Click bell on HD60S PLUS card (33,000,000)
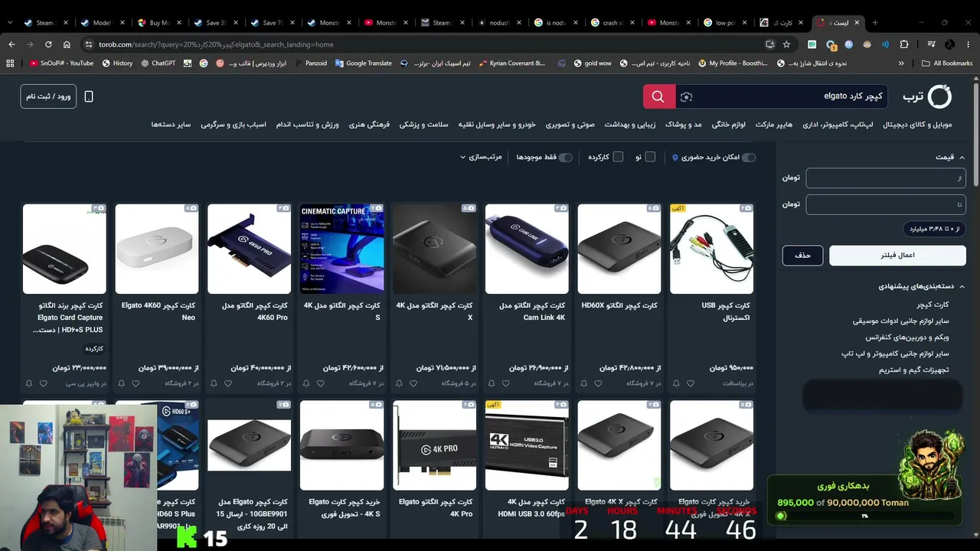This screenshot has height=551, width=980. click(29, 383)
